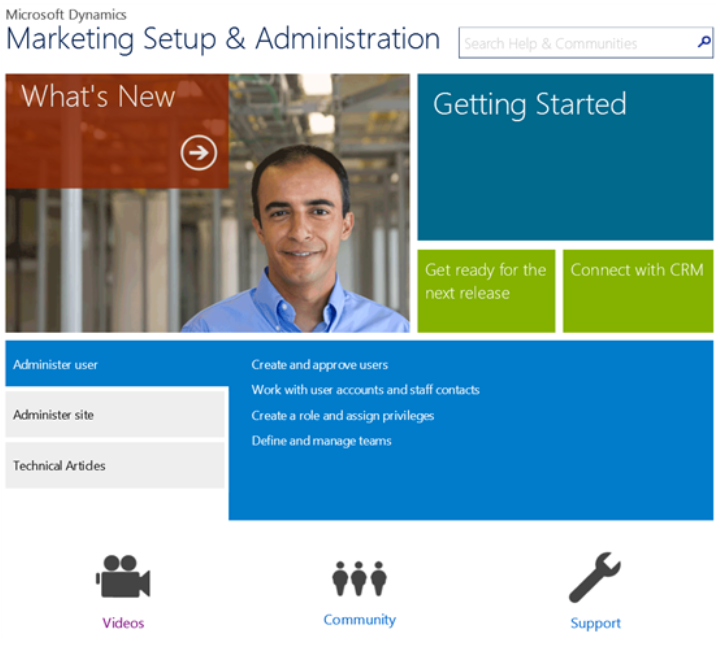
Task: Open Create a role and assign privileges
Action: pos(343,416)
